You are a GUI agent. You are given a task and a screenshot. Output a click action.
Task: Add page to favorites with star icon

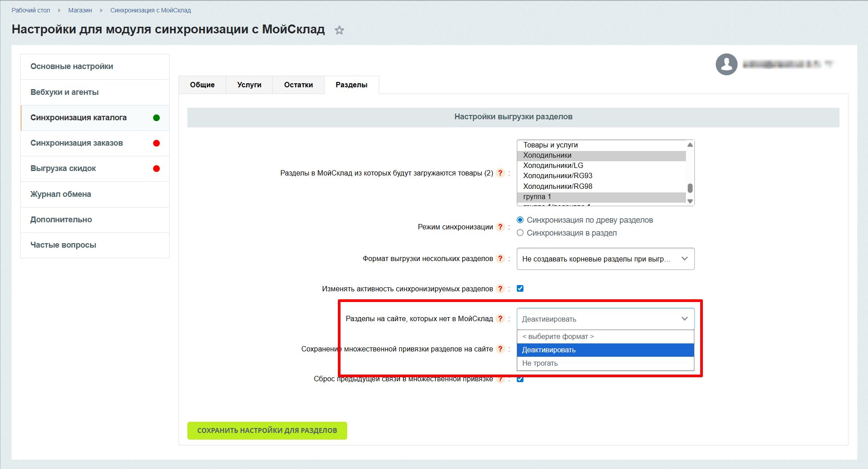(339, 30)
